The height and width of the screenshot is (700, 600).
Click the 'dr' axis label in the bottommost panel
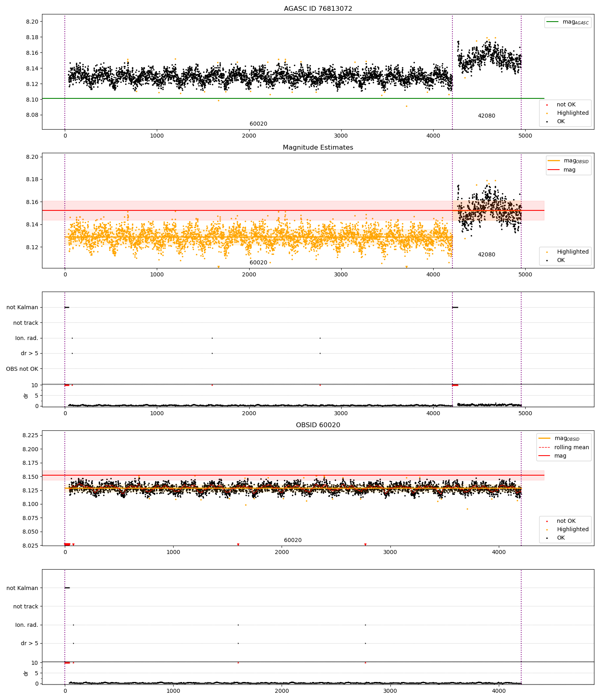26,673
